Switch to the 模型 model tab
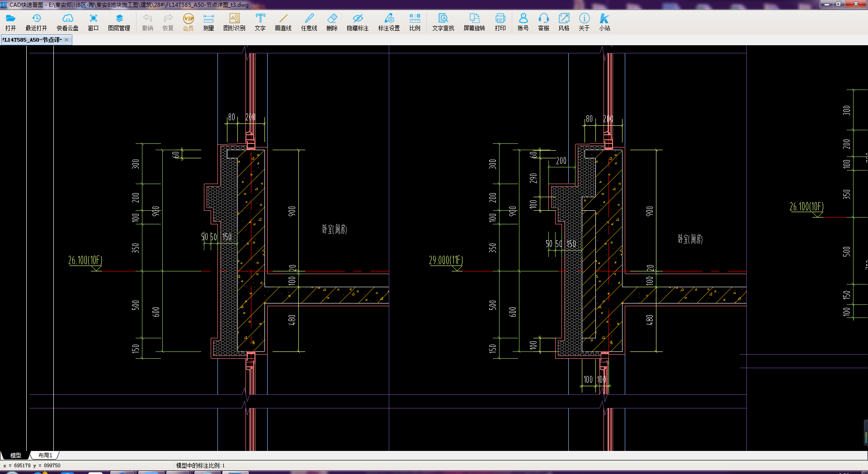This screenshot has width=868, height=474. point(16,455)
